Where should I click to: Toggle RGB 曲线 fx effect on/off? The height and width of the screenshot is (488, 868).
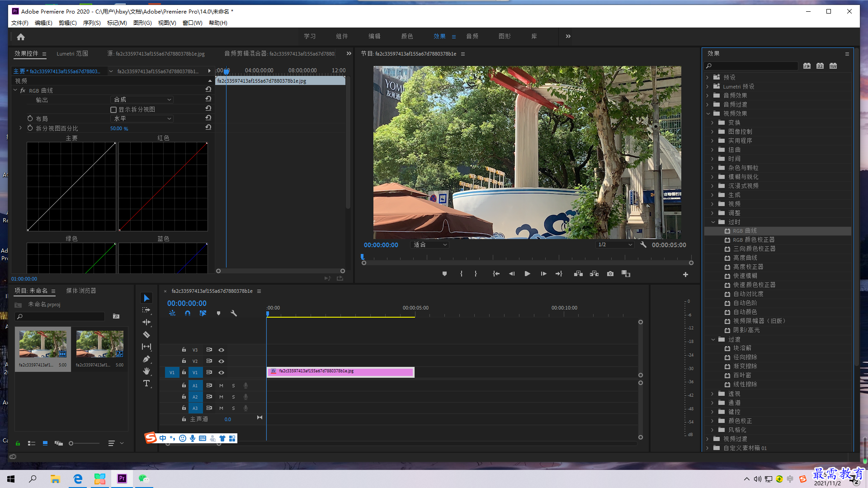23,91
